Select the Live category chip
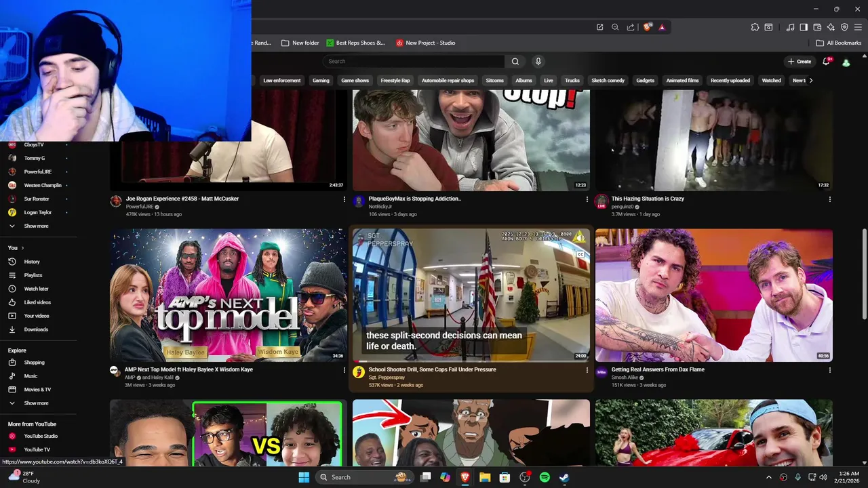This screenshot has height=488, width=868. (549, 81)
